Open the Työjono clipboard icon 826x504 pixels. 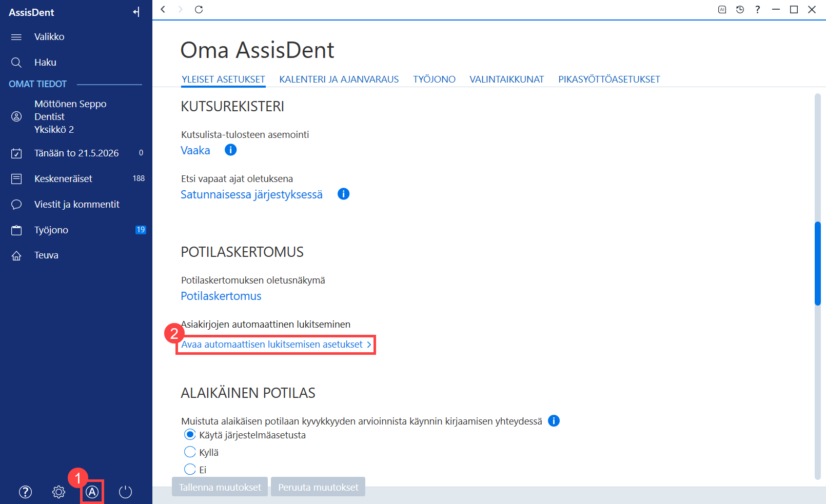[x=16, y=230]
